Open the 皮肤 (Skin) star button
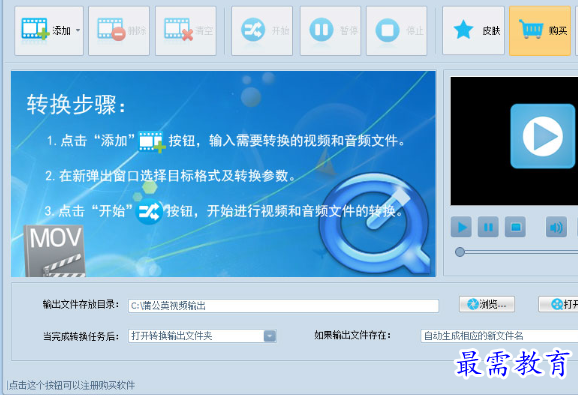 coord(473,31)
